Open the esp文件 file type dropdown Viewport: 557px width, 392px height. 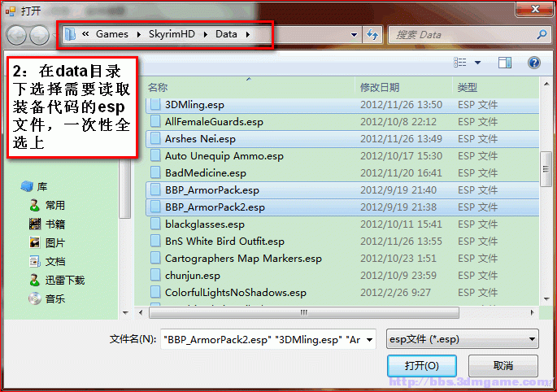[x=462, y=339]
